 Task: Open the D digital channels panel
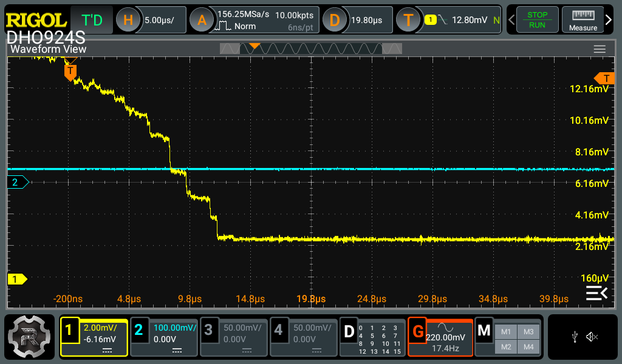(x=372, y=337)
